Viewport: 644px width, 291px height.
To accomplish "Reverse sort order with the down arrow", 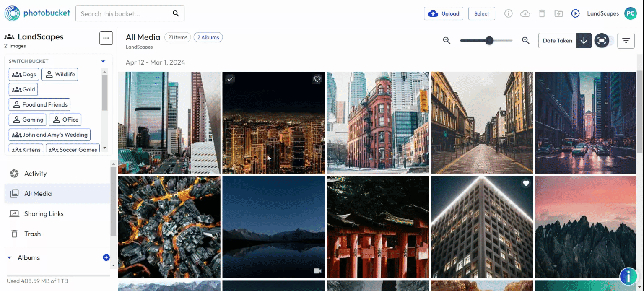I will [584, 41].
